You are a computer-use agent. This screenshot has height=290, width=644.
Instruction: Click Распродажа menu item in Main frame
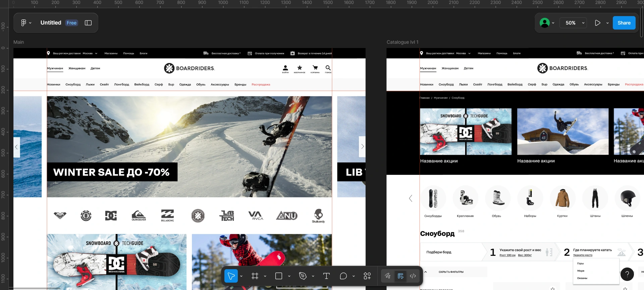(x=261, y=85)
